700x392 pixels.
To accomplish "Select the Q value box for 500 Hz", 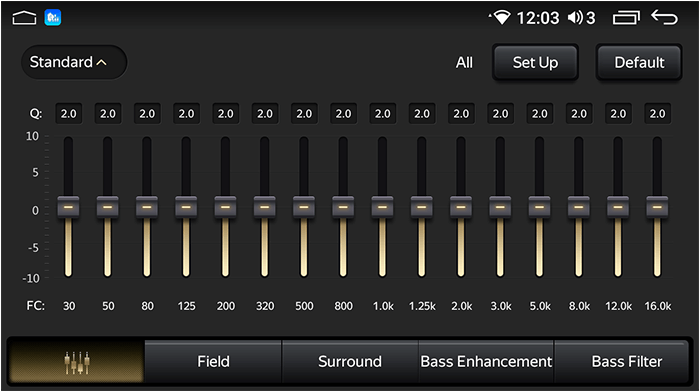I will tap(304, 114).
